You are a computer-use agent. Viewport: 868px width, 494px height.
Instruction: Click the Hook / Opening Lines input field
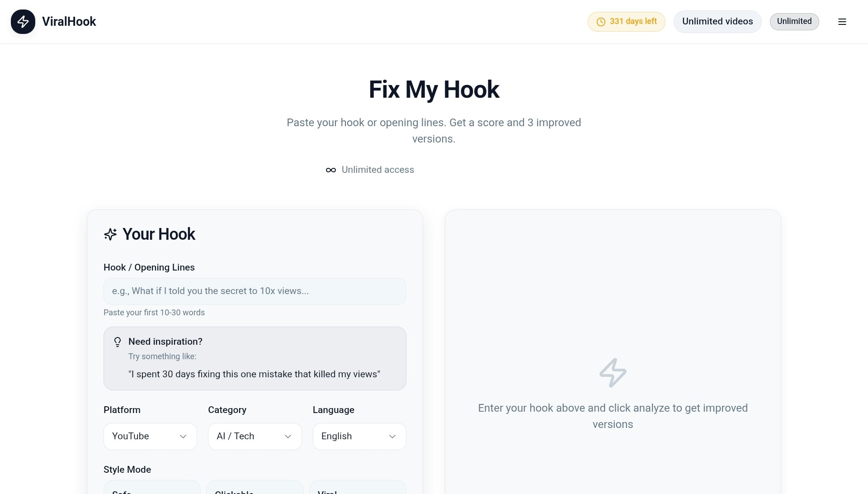point(255,291)
